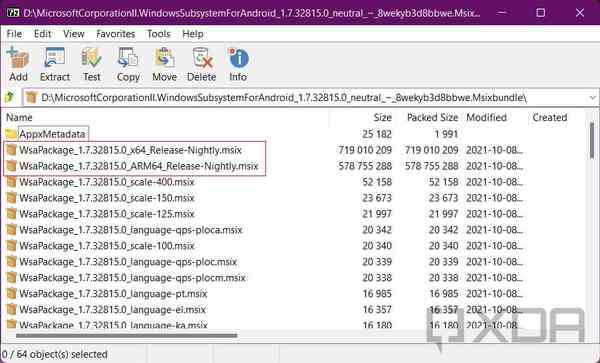Click the vertical scrollbar thumb
Image resolution: width=600 pixels, height=363 pixels.
[x=592, y=140]
